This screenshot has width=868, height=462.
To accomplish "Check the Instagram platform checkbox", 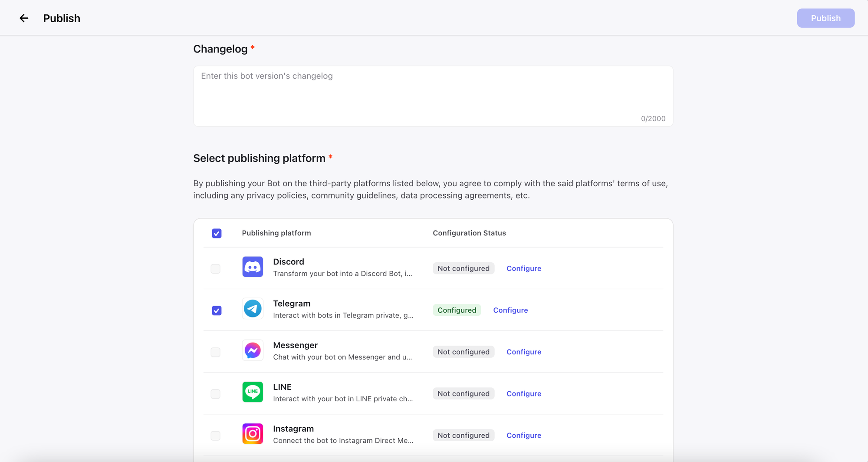I will point(215,436).
